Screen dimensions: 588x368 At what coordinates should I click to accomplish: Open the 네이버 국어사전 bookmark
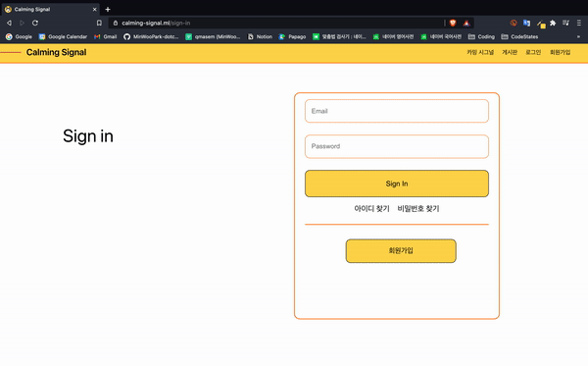[441, 37]
